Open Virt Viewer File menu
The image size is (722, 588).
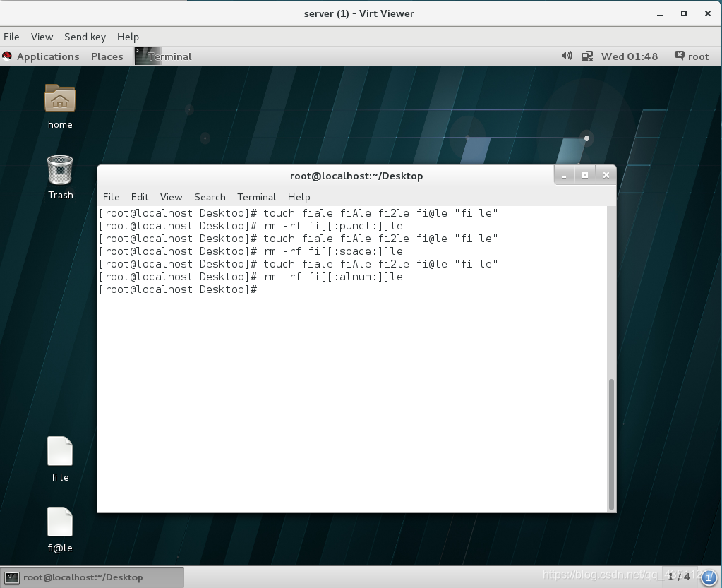pos(11,37)
